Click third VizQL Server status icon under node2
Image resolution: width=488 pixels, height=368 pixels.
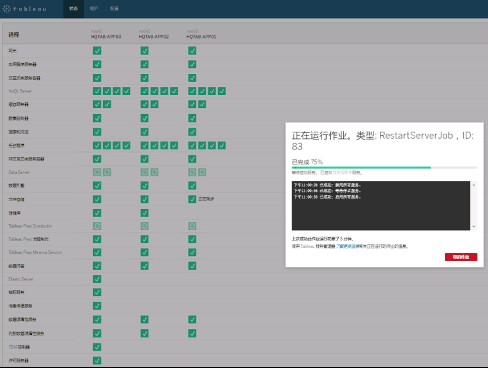tap(164, 91)
